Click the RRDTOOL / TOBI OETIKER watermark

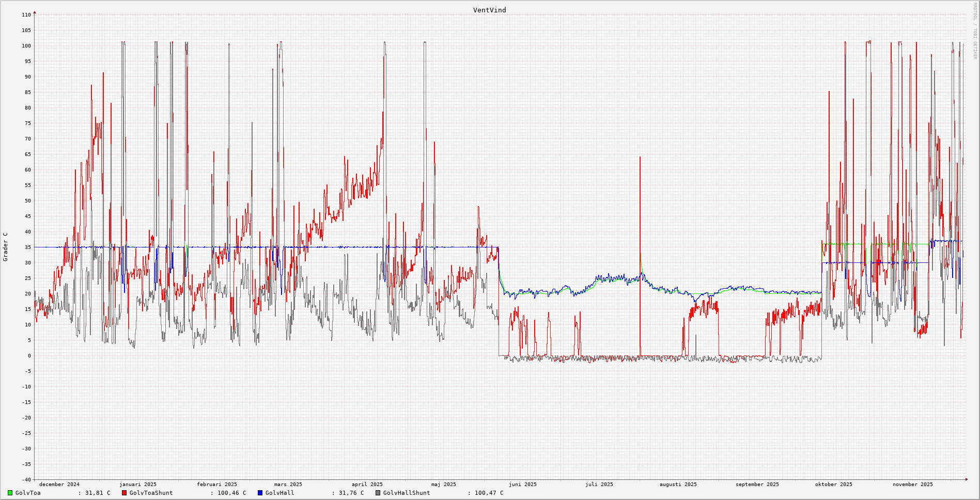975,31
